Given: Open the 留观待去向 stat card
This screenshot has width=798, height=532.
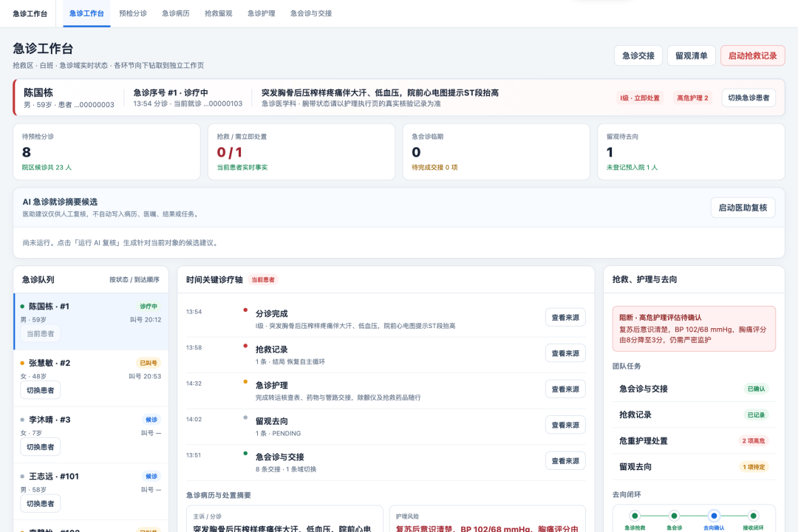Looking at the screenshot, I should point(691,151).
